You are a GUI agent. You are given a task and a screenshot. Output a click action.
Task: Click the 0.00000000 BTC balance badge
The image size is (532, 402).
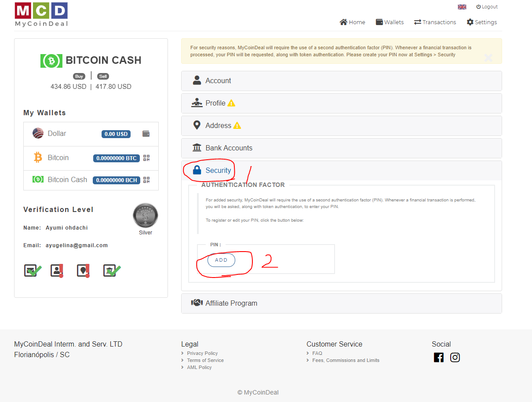click(x=117, y=158)
